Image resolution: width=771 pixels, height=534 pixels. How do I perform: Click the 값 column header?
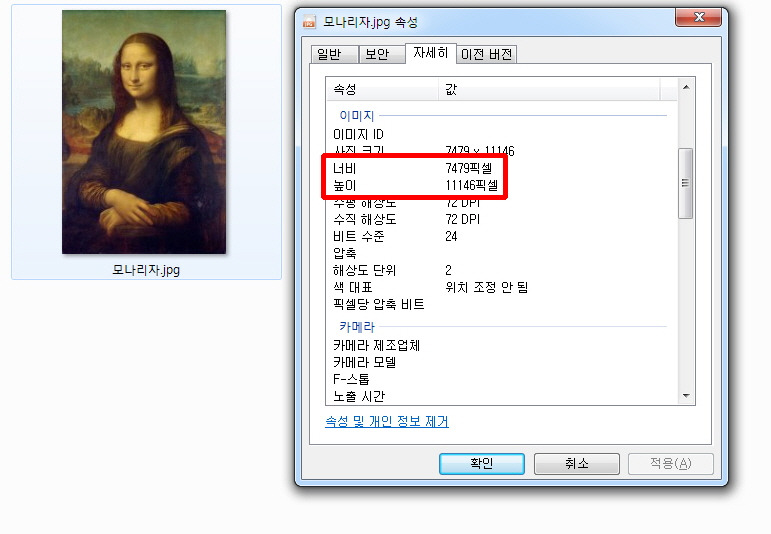(x=549, y=89)
